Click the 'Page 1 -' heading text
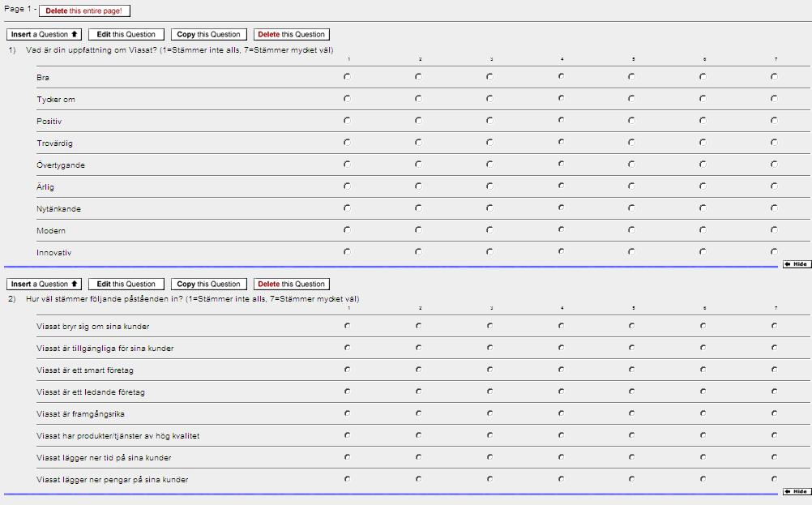This screenshot has height=505, width=812. 20,10
